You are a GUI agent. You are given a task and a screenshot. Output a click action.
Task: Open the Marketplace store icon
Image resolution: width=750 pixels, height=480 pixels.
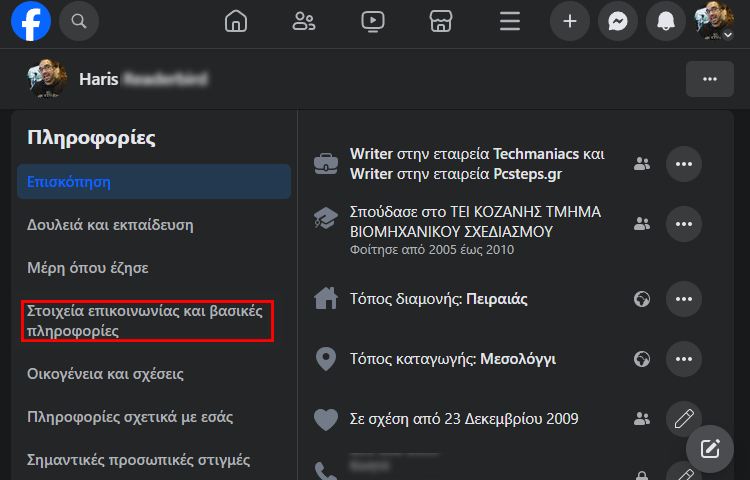click(441, 21)
